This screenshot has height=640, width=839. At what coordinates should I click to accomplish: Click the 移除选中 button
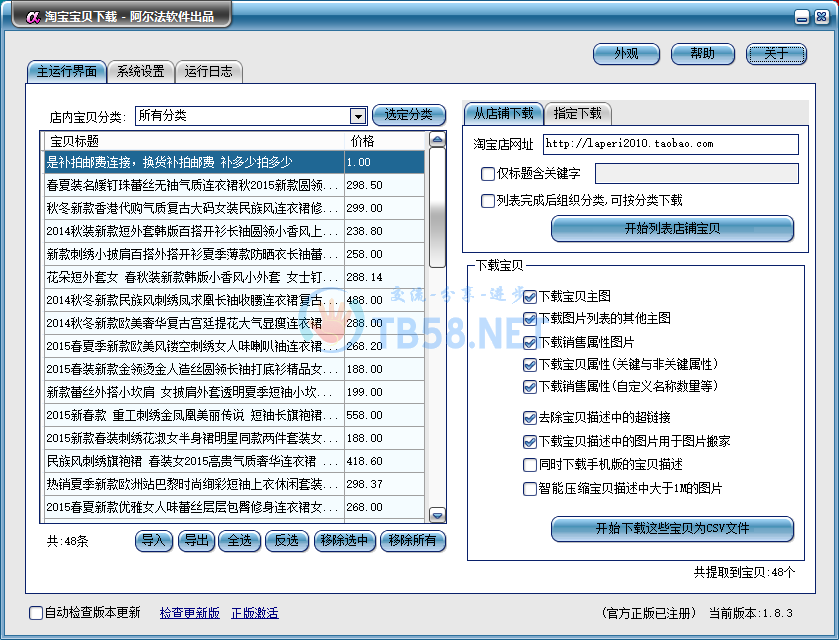tap(345, 541)
